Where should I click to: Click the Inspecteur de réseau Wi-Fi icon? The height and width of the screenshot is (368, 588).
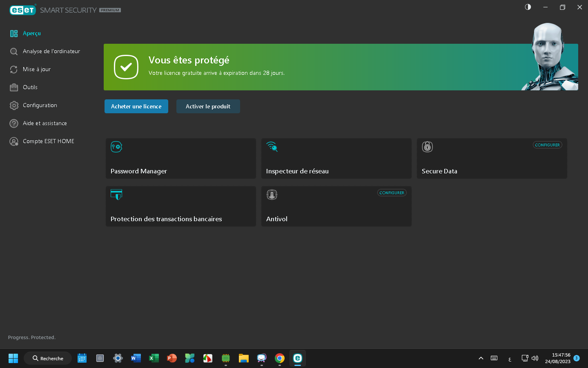coord(272,146)
